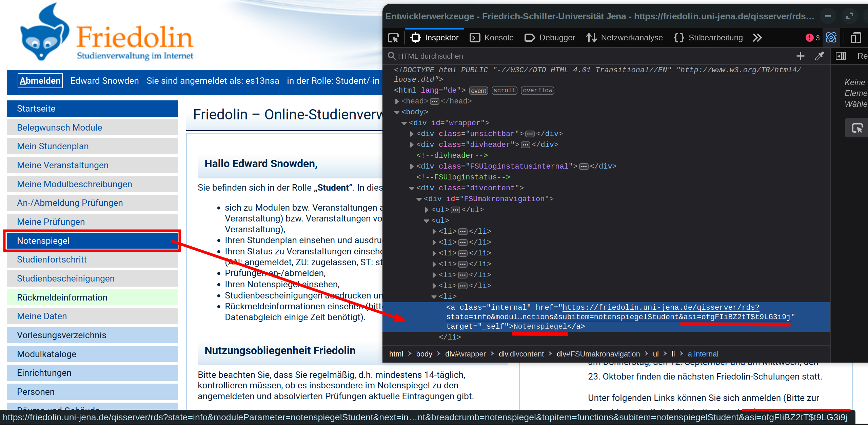This screenshot has width=868, height=425.
Task: Maximize the Entwicklerwerkzeuge window
Action: pyautogui.click(x=849, y=16)
